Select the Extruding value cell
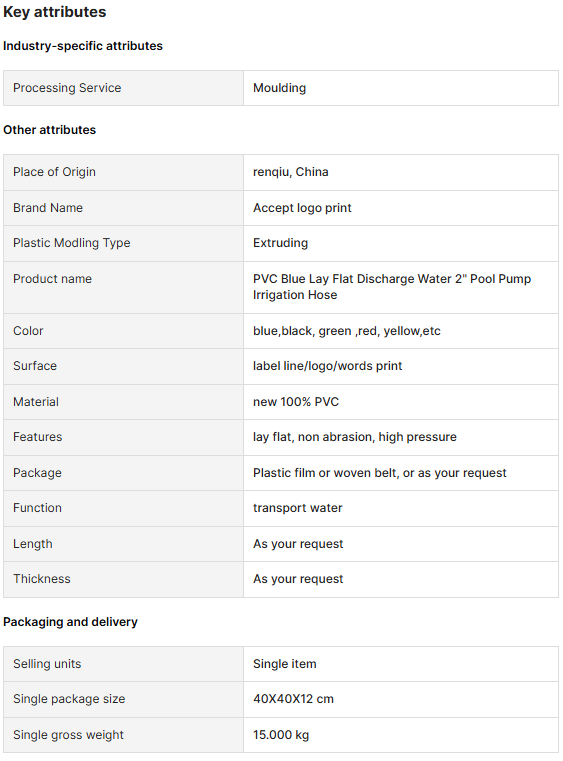The image size is (563, 761). (x=401, y=243)
